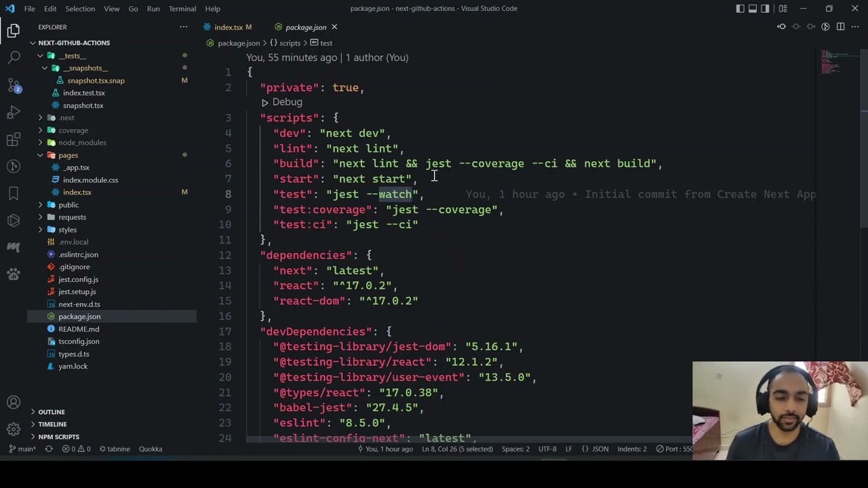Screen dimensions: 868x488
Task: Open the Manage gear icon
Action: point(14,429)
